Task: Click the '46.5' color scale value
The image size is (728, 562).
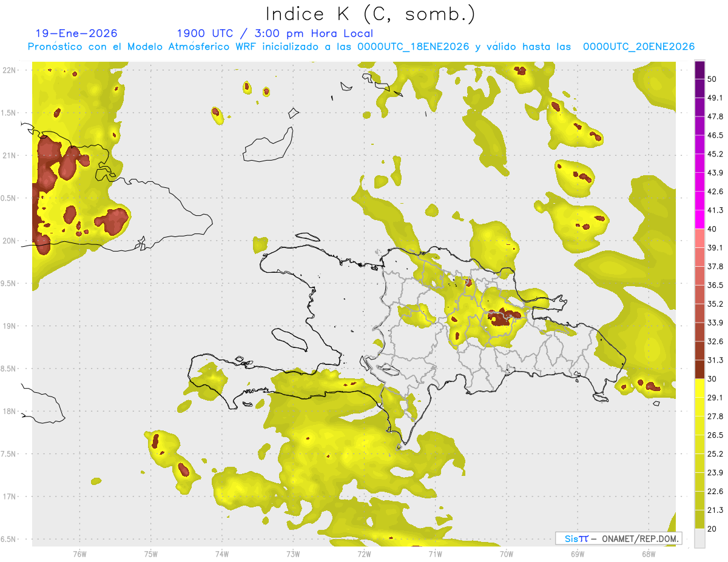Action: 716,135
